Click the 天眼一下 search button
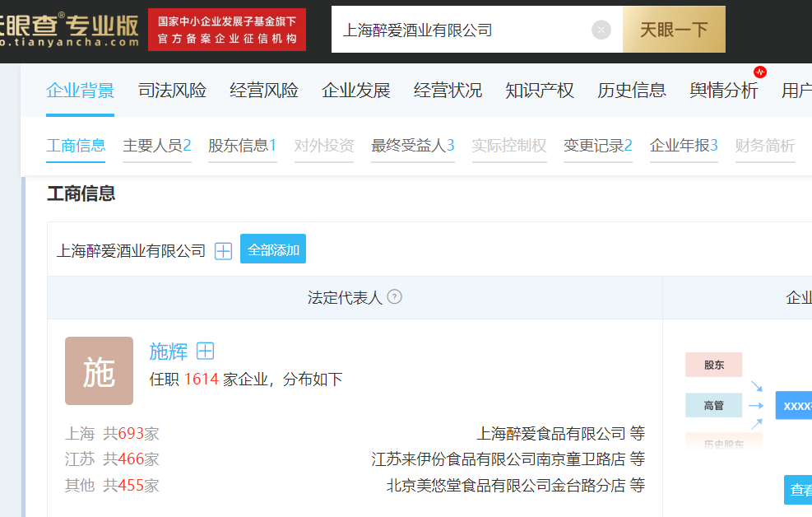812x517 pixels. [674, 30]
